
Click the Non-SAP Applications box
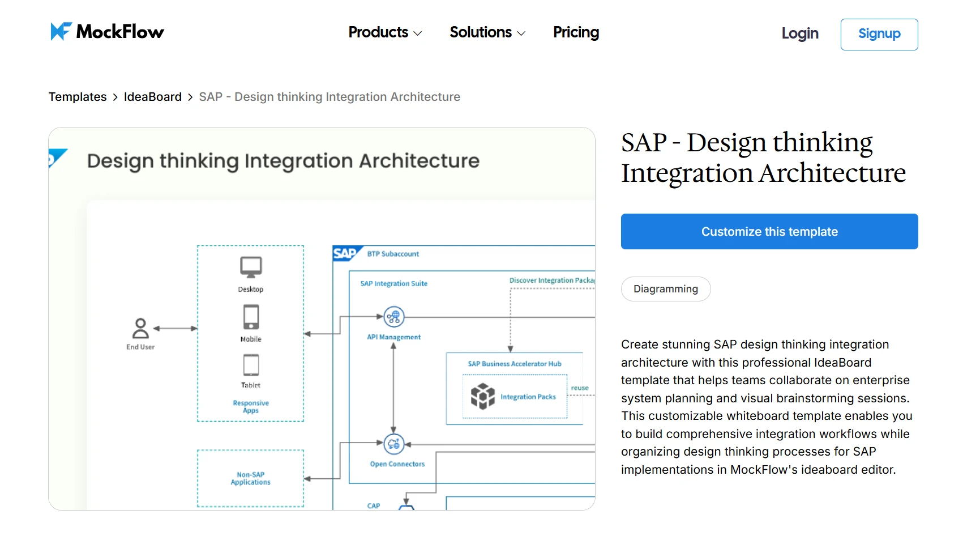250,478
